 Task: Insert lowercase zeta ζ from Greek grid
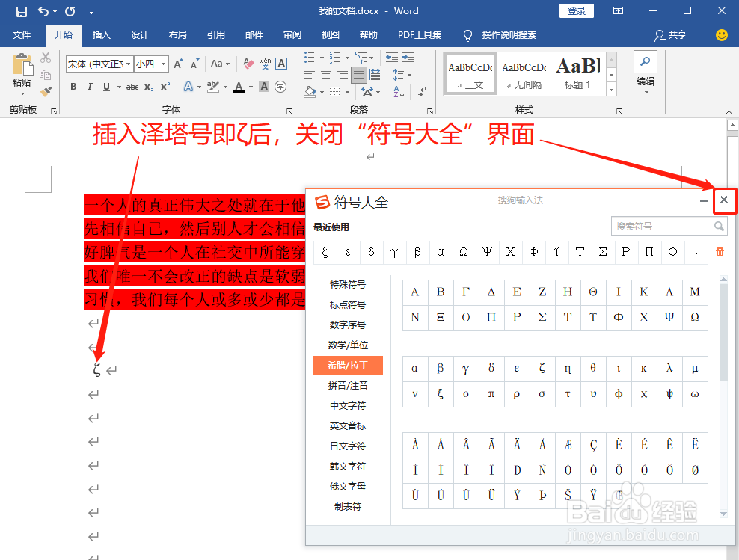(x=542, y=369)
